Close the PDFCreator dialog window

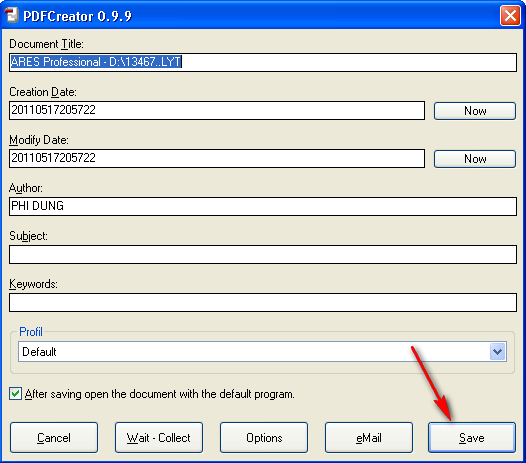510,15
